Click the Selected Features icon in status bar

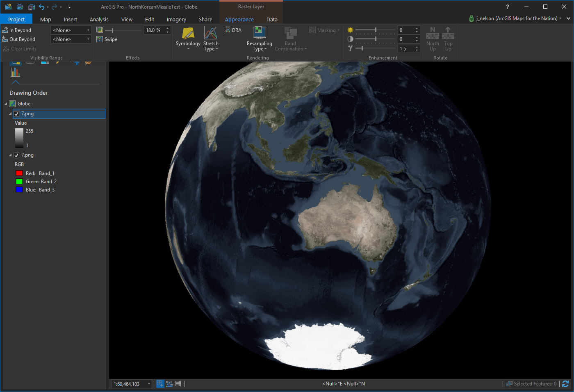click(509, 384)
